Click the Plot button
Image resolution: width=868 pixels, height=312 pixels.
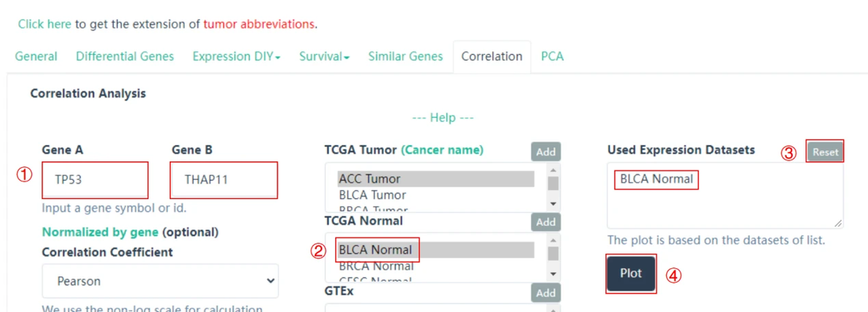631,273
